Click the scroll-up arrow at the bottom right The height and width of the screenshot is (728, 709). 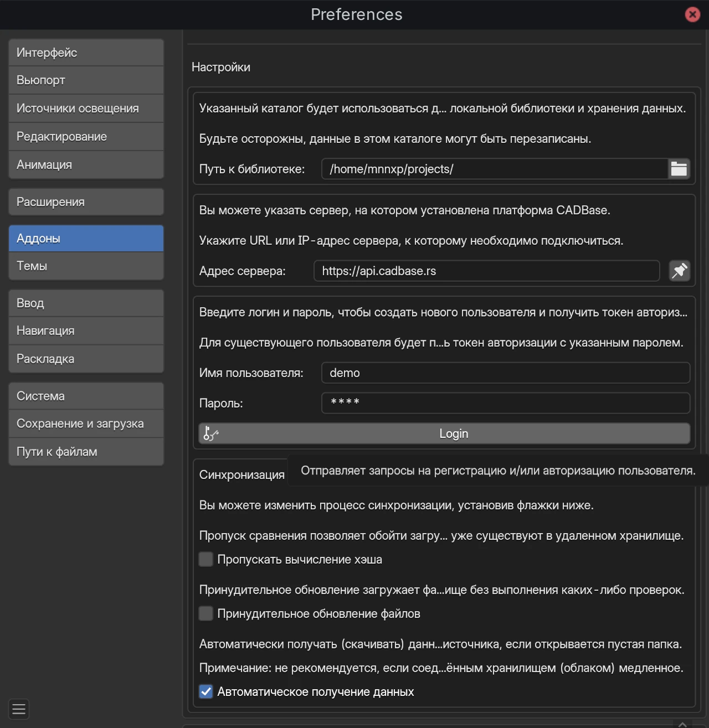tap(682, 724)
